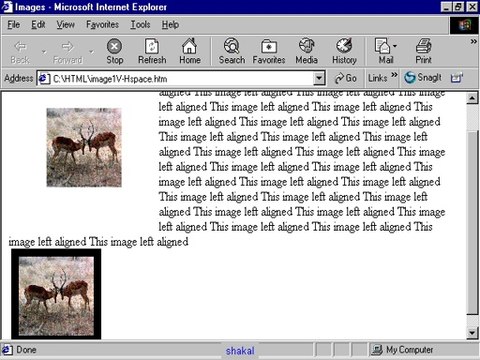The height and width of the screenshot is (360, 480).
Task: Click the "Done" status text
Action: point(26,350)
